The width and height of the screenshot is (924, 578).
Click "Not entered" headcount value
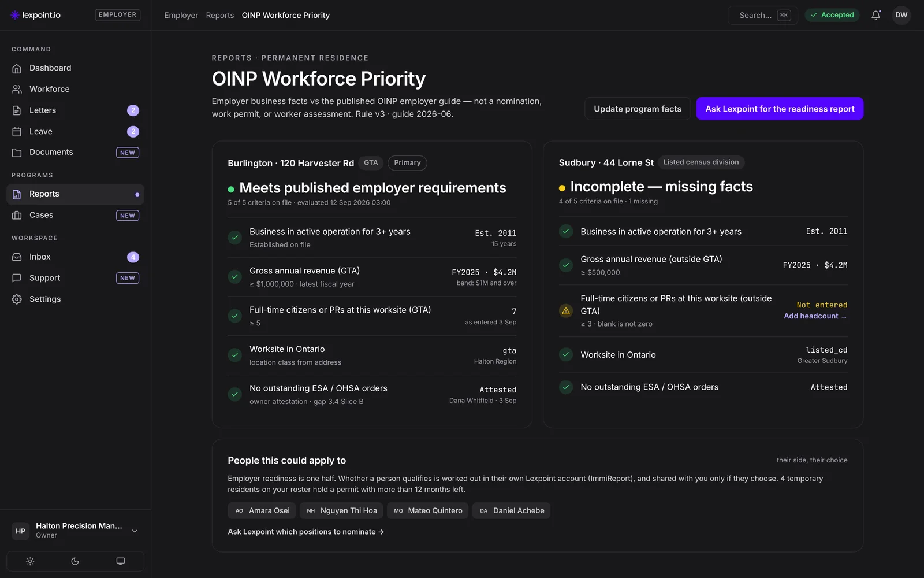(822, 305)
